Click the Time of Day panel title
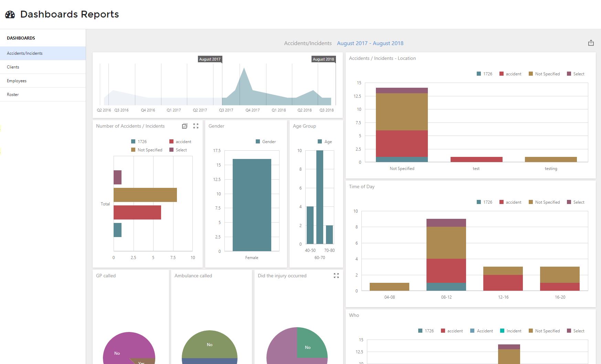Viewport: 601px width, 364px height. pyautogui.click(x=362, y=187)
